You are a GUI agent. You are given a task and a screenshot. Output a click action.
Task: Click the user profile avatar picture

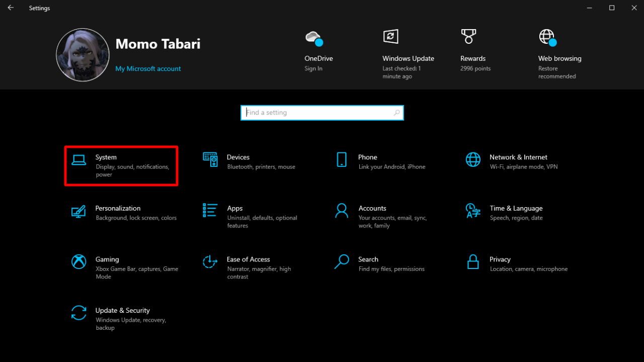pos(83,55)
